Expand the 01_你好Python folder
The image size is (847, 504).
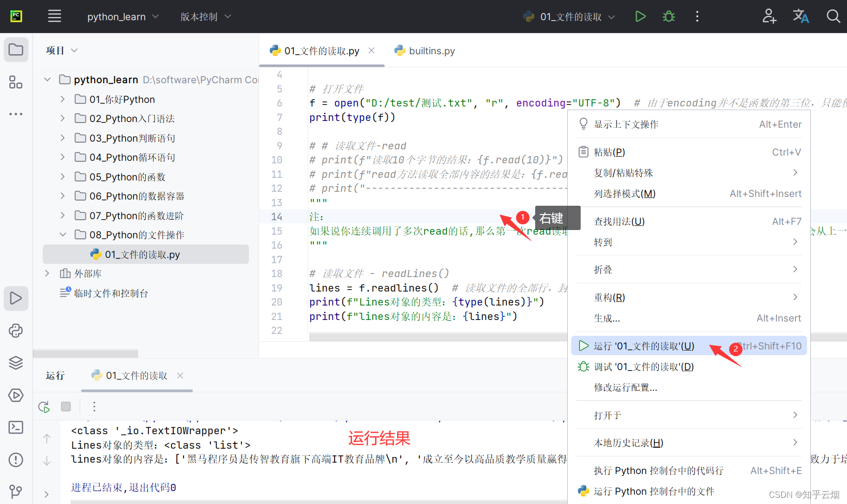[63, 99]
